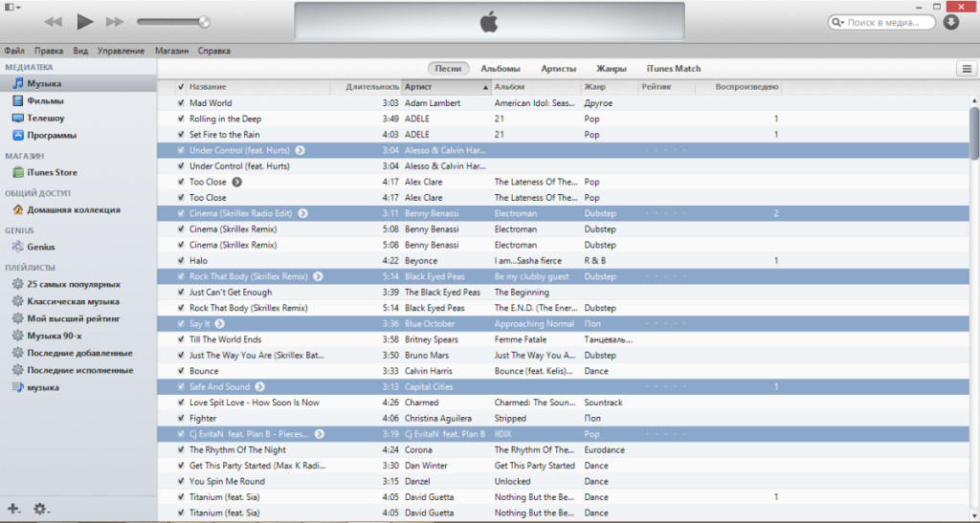Open arrow menu next to Say It
This screenshot has width=980, height=523.
[219, 324]
